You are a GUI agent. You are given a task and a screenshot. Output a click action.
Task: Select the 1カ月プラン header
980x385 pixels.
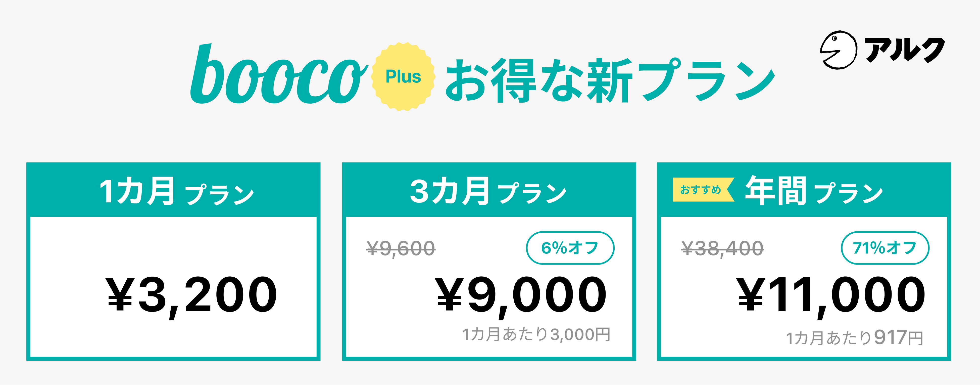click(x=176, y=191)
